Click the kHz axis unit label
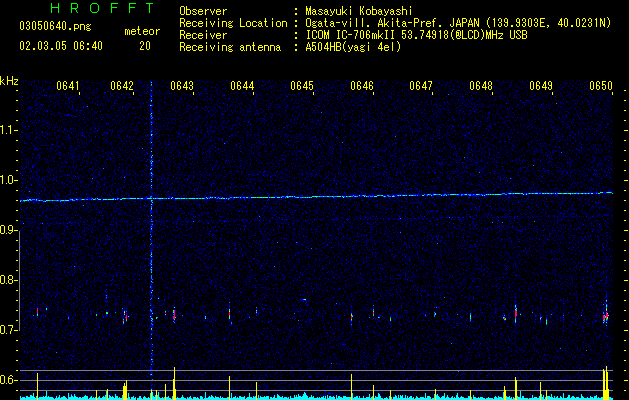This screenshot has height=400, width=629. (x=9, y=81)
